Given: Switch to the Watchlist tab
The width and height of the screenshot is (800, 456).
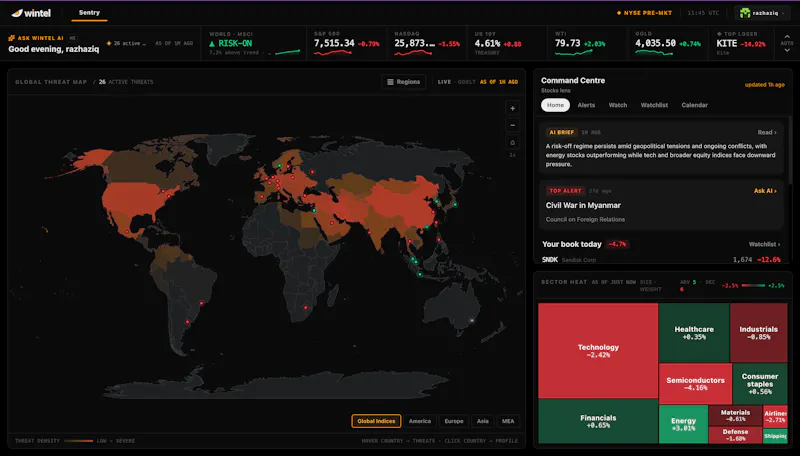Looking at the screenshot, I should (654, 105).
